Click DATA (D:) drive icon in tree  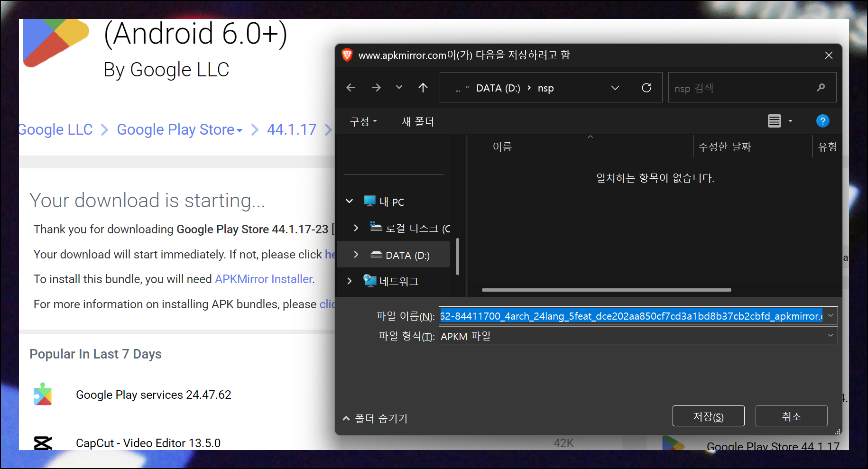376,254
